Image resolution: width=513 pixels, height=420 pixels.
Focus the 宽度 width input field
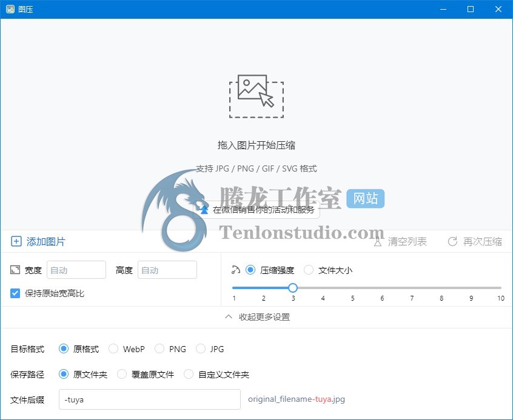pyautogui.click(x=76, y=270)
